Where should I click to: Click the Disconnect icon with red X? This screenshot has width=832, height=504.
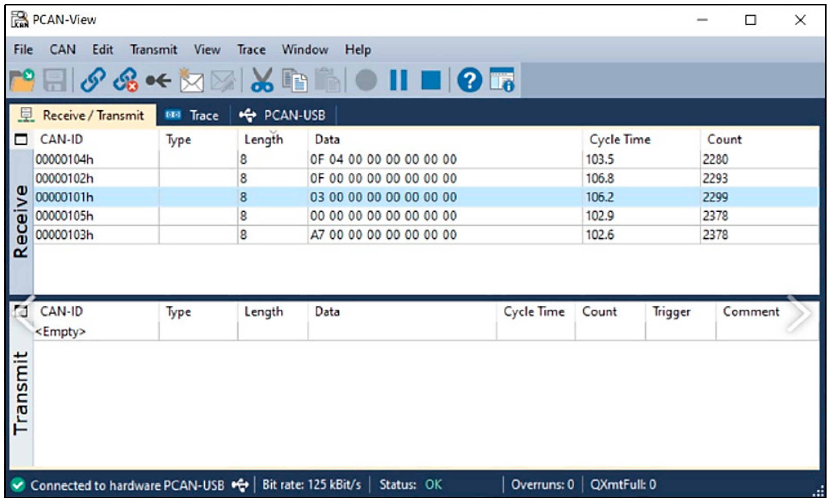125,80
